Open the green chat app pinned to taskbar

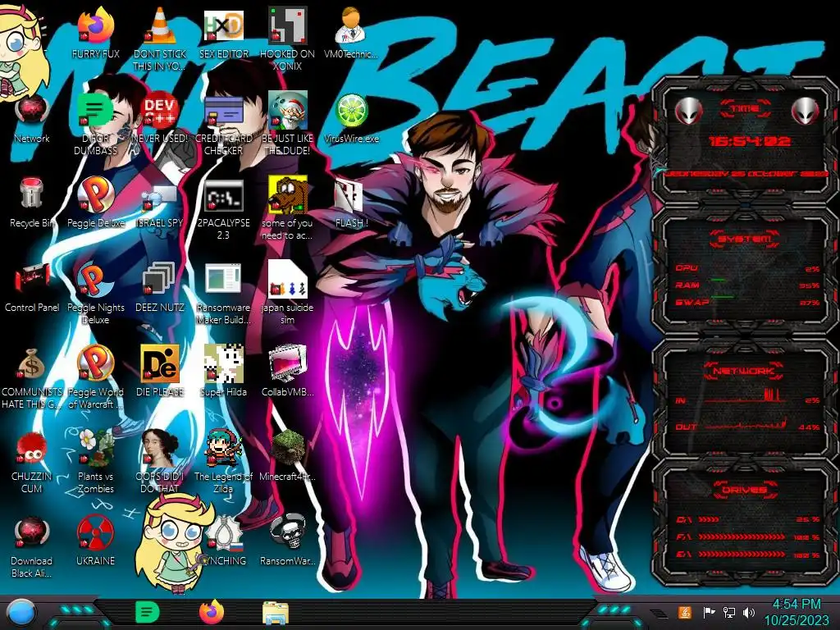[x=148, y=612]
